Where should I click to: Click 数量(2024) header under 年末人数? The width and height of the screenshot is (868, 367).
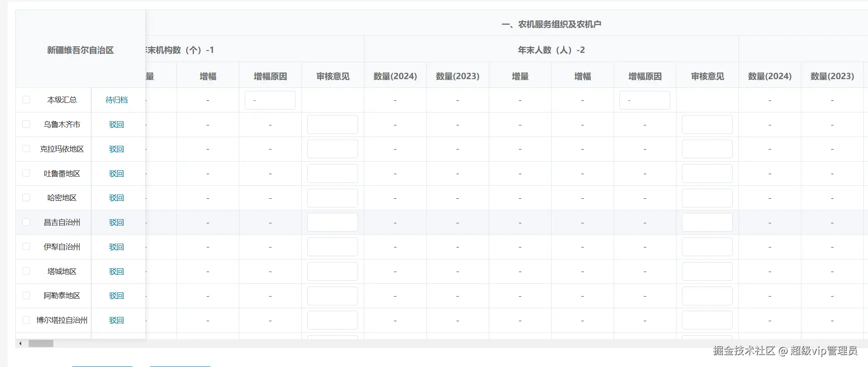[395, 76]
